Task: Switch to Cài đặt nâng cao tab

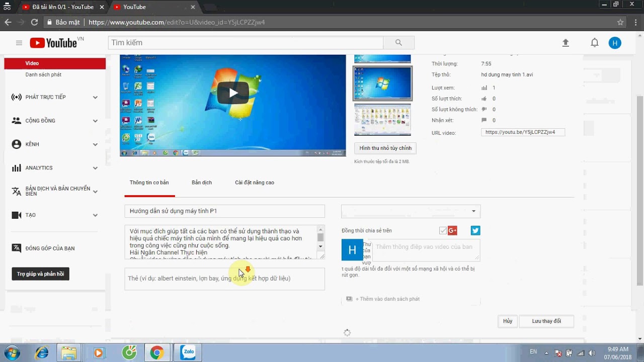Action: [x=255, y=183]
